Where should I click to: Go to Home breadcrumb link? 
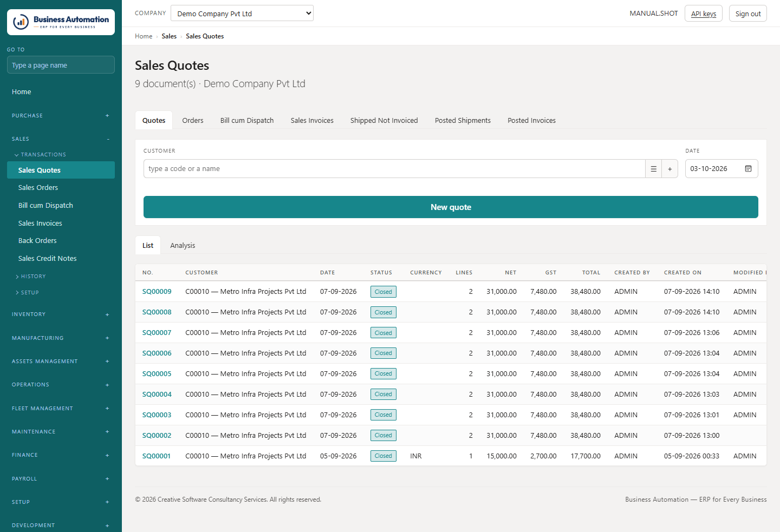144,36
